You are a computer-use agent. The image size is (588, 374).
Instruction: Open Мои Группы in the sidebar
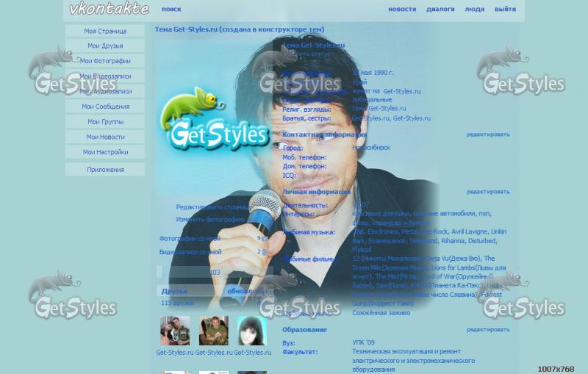[105, 122]
